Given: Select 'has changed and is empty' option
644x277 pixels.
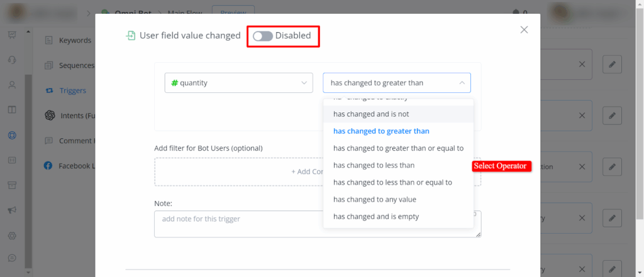Looking at the screenshot, I should [376, 217].
